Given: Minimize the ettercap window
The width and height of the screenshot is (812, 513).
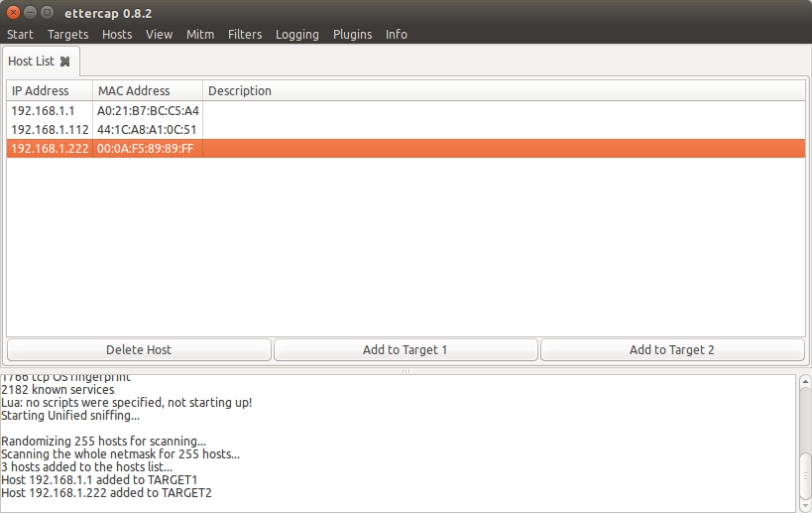Looking at the screenshot, I should (30, 13).
